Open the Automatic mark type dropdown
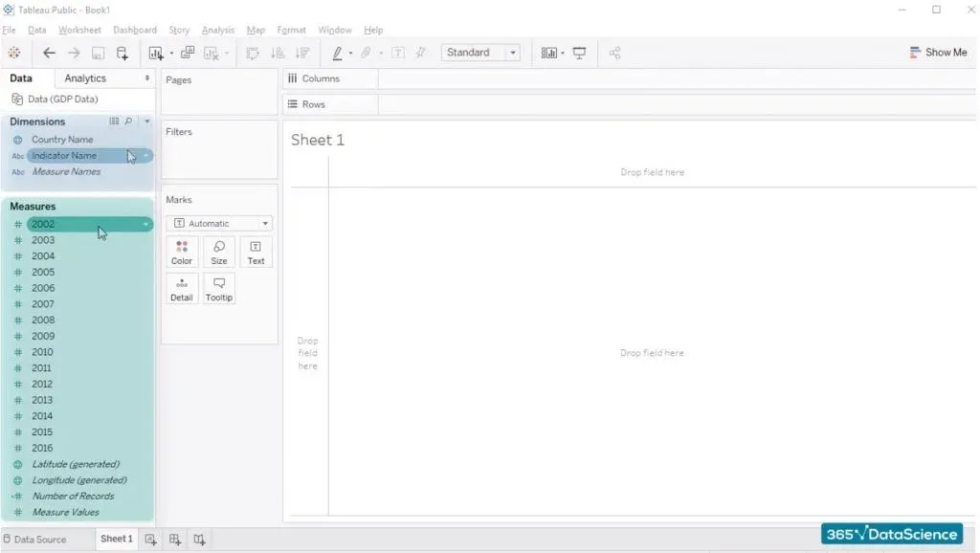The image size is (980, 553). [219, 223]
